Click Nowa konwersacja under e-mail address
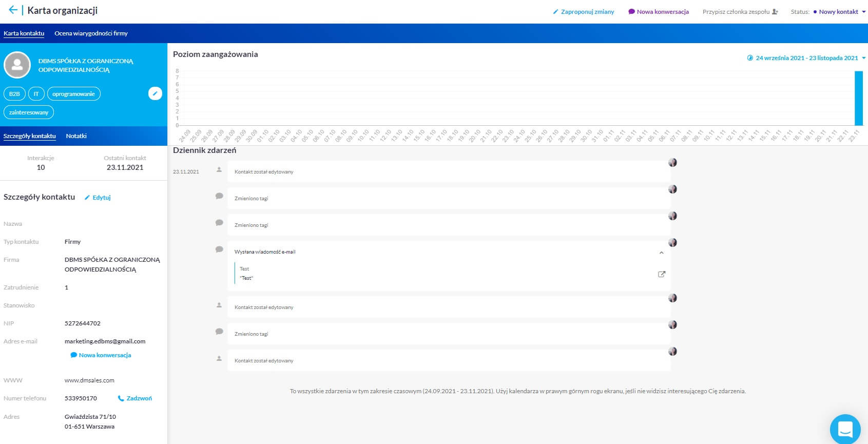 coord(101,355)
